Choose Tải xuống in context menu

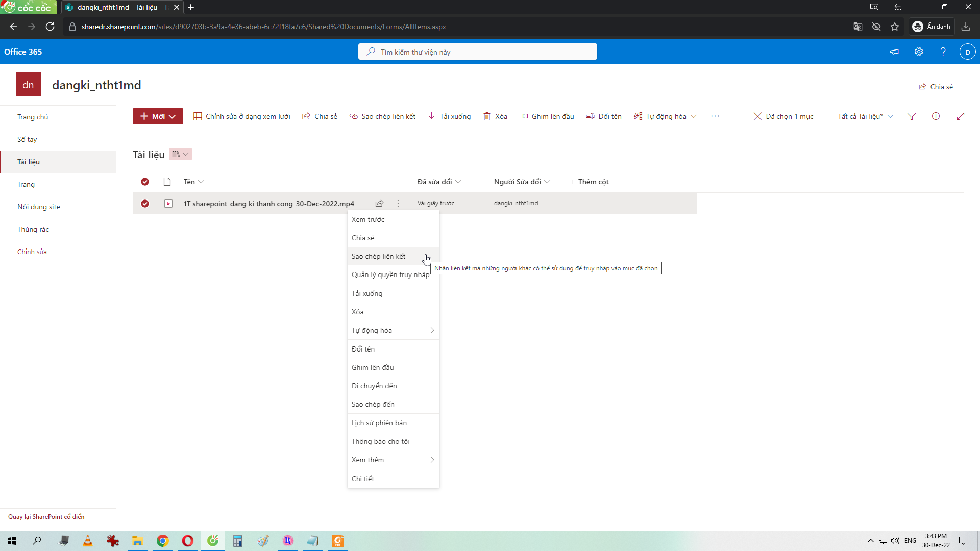pyautogui.click(x=393, y=293)
